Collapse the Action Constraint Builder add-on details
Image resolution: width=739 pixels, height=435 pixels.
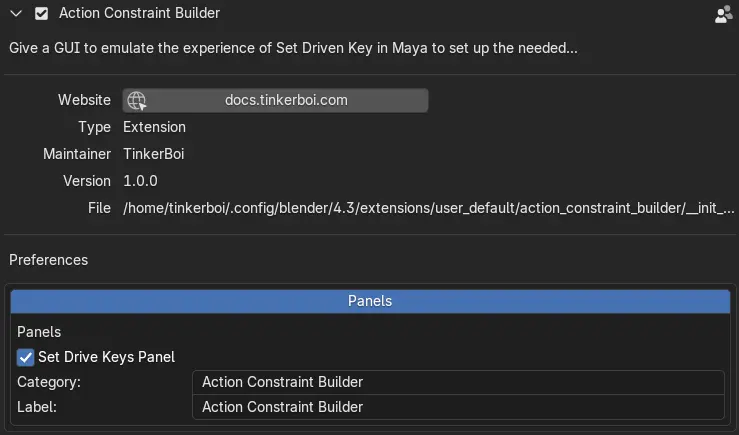pos(15,14)
